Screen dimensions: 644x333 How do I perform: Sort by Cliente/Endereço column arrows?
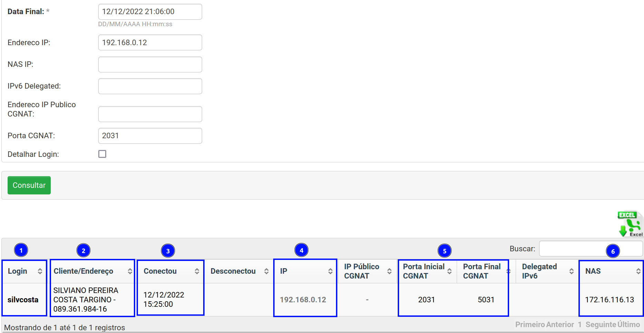click(x=130, y=271)
